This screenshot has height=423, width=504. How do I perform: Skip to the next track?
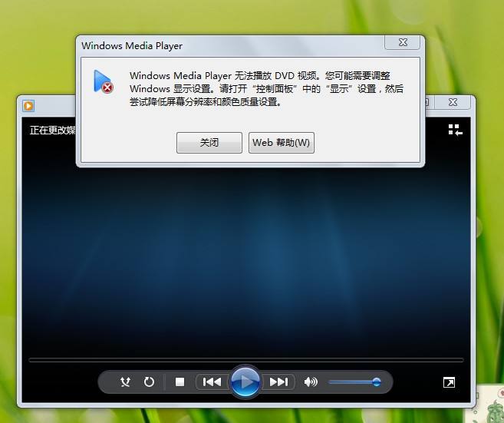tap(278, 382)
